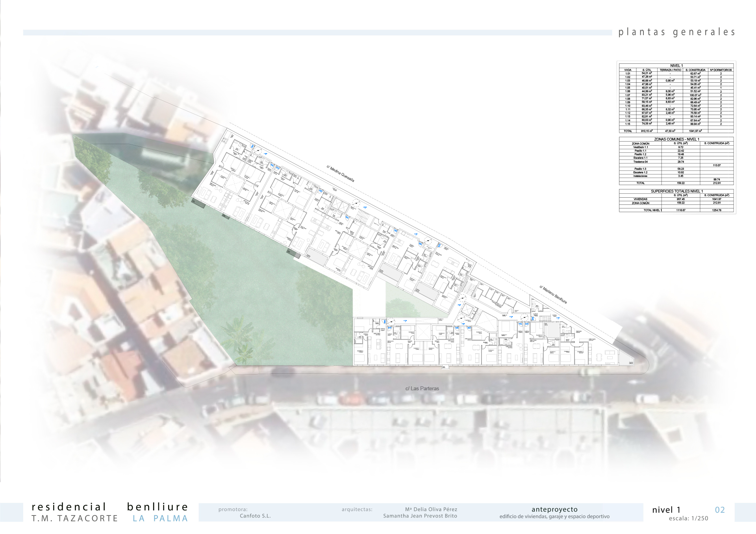Click the '910,15 m²' total useful area
This screenshot has width=756, height=534.
tap(647, 131)
